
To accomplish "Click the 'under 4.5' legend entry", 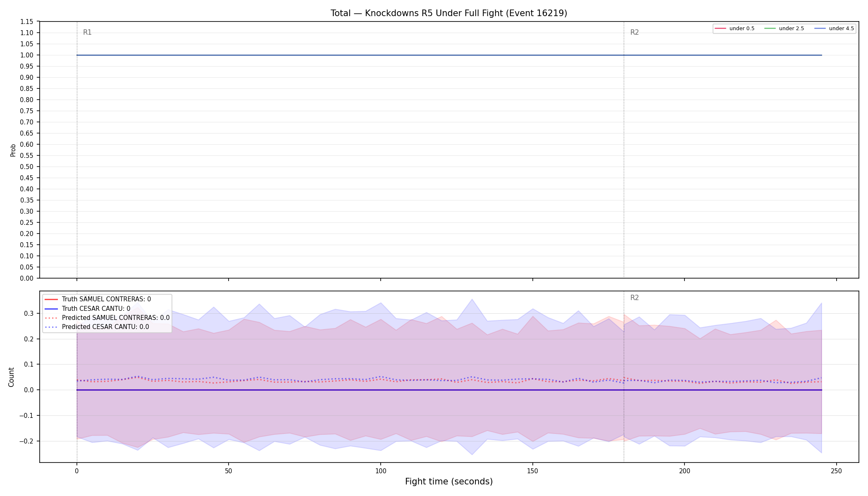I will coord(834,29).
